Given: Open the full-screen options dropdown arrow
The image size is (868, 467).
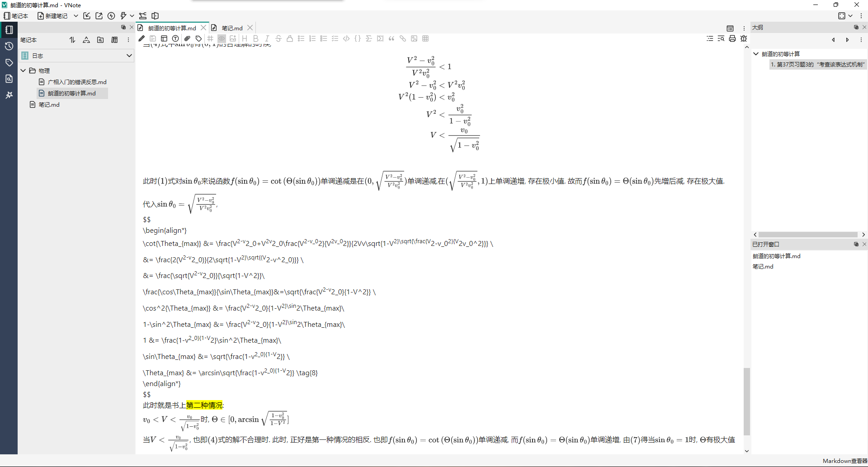Looking at the screenshot, I should [850, 16].
